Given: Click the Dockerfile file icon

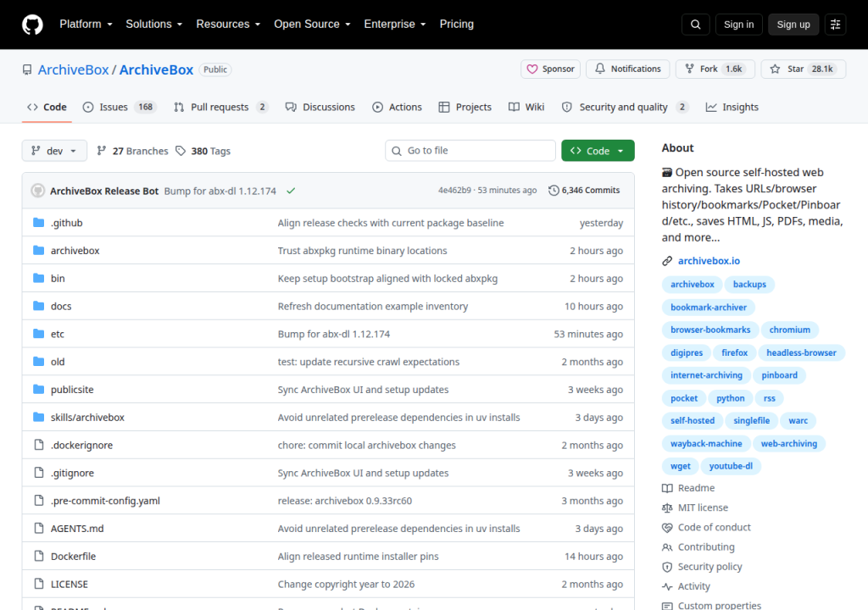Looking at the screenshot, I should point(39,556).
